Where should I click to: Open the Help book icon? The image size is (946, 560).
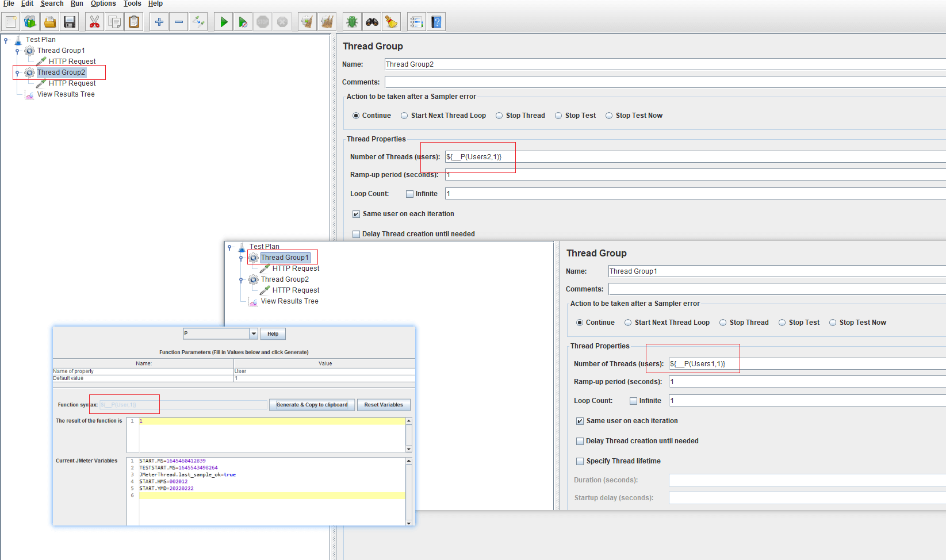[436, 22]
